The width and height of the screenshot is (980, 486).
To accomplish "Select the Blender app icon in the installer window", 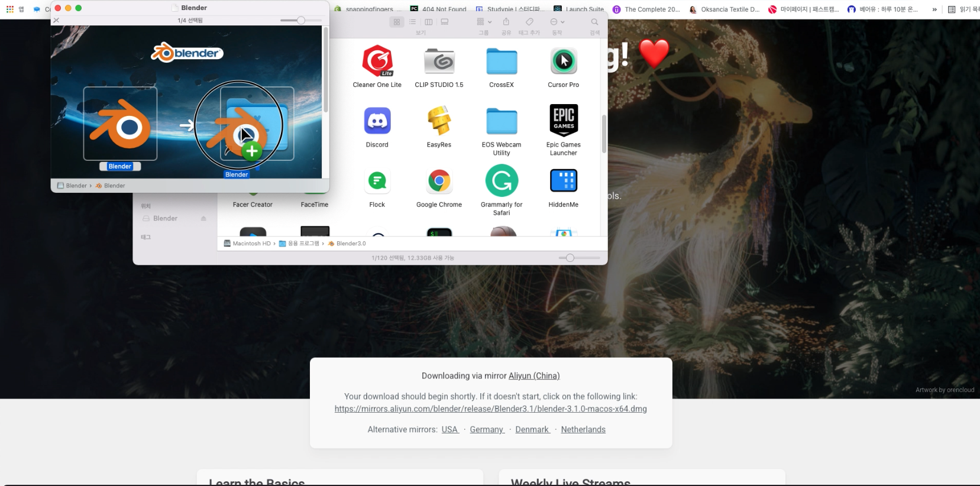I will pyautogui.click(x=120, y=124).
